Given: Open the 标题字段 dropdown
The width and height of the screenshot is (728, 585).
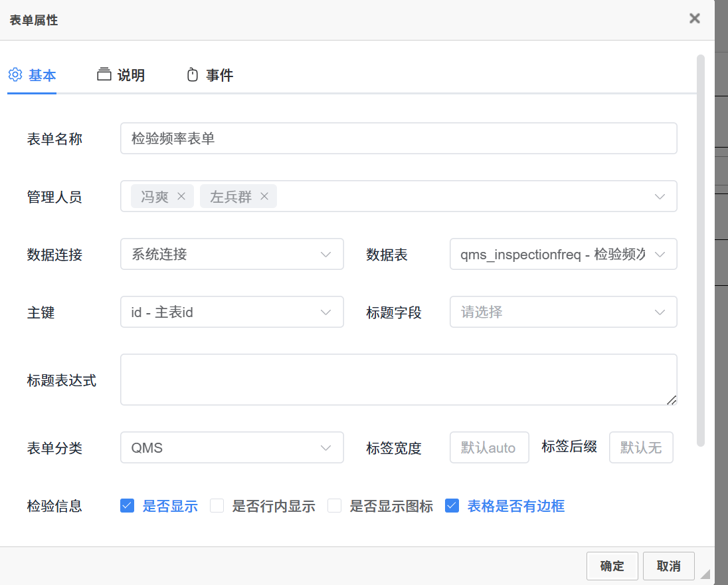Looking at the screenshot, I should [x=563, y=312].
